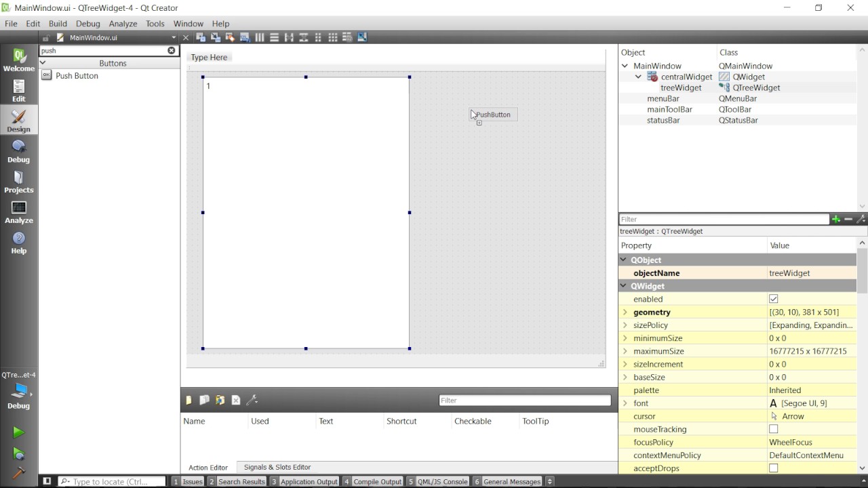The image size is (868, 488).
Task: Activate Edit Signals/Slots mode icon
Action: 216,37
